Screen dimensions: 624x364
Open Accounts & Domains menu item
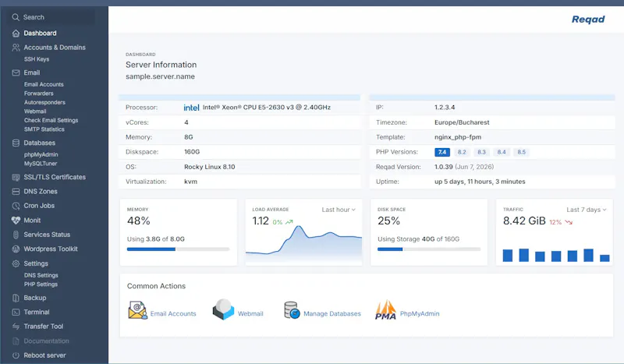[55, 48]
